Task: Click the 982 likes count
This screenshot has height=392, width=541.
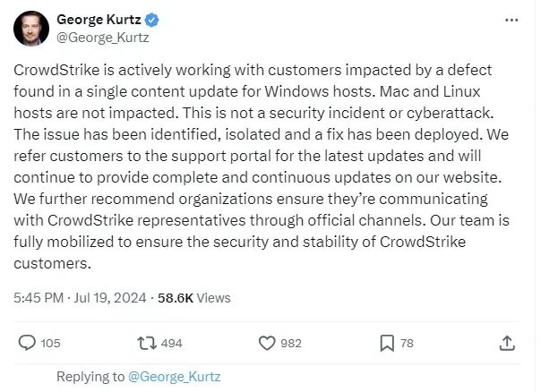Action: [x=291, y=342]
